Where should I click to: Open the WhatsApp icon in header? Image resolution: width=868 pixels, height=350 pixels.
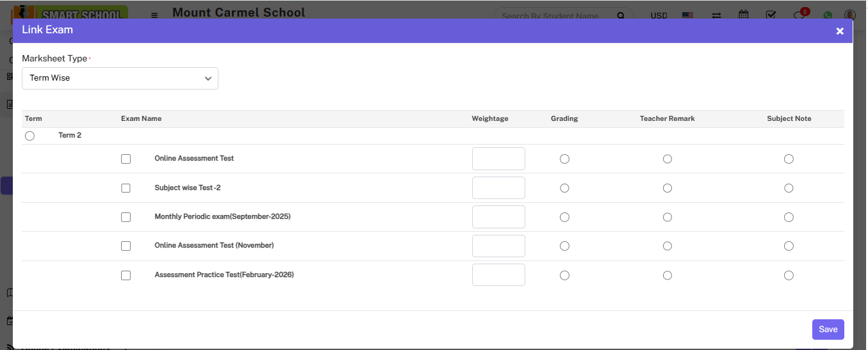click(x=828, y=15)
